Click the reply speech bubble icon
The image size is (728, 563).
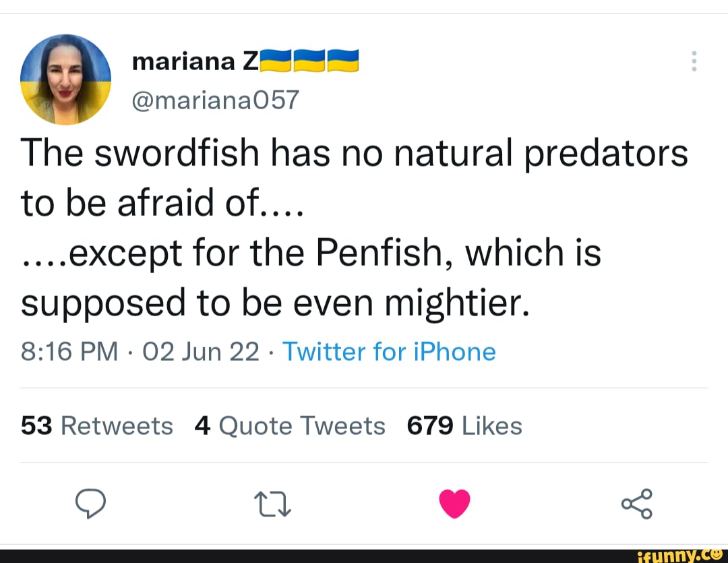click(91, 503)
